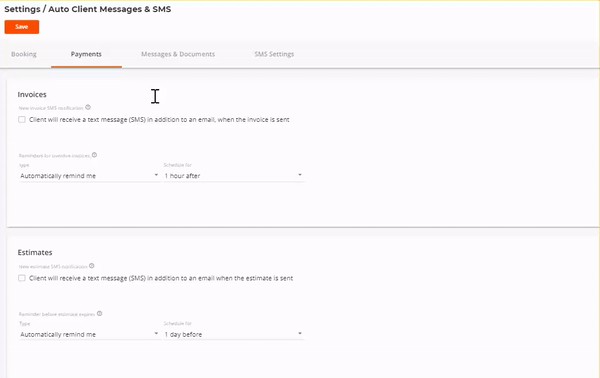The height and width of the screenshot is (378, 600).
Task: Open the Messages & Documents tab
Action: tap(178, 54)
